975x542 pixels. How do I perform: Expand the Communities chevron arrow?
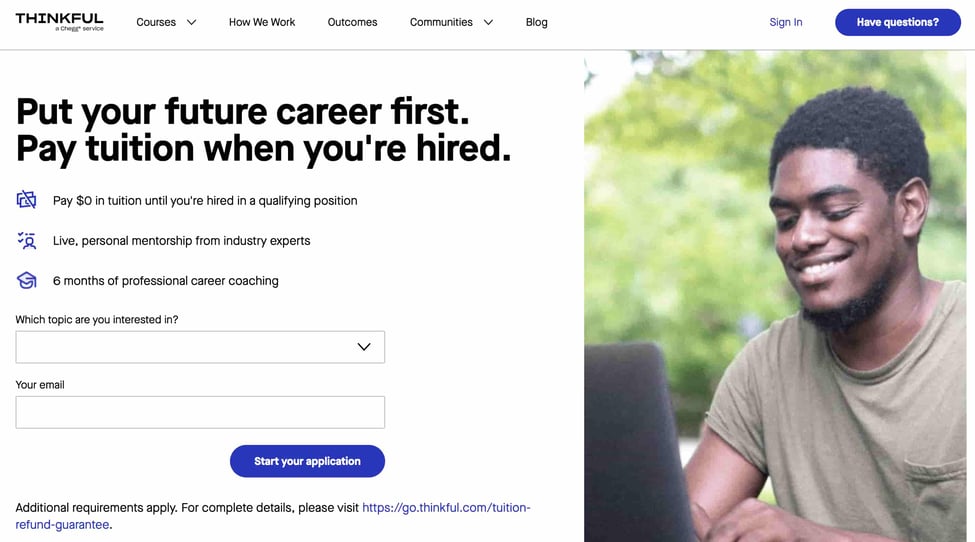488,22
